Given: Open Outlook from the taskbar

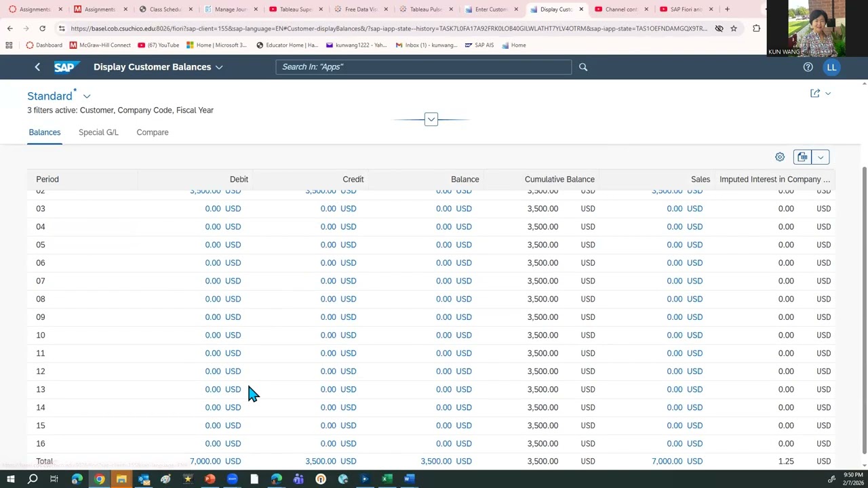Looking at the screenshot, I should pyautogui.click(x=144, y=479).
